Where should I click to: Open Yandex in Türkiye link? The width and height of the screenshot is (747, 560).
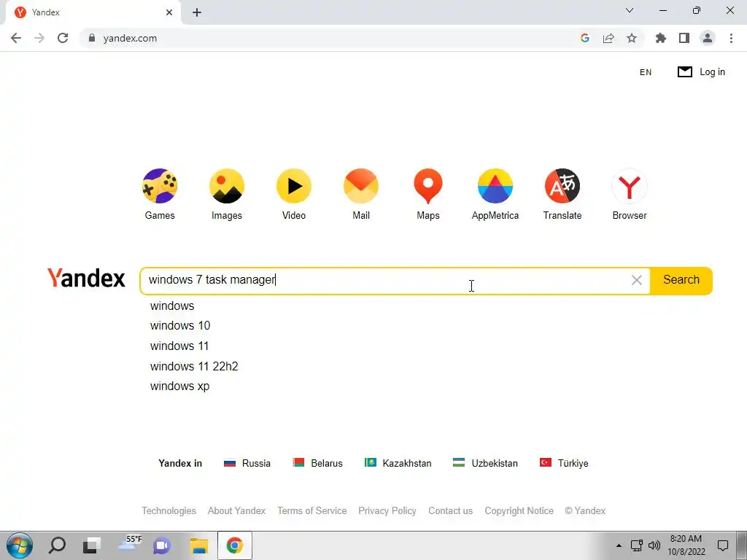[564, 463]
